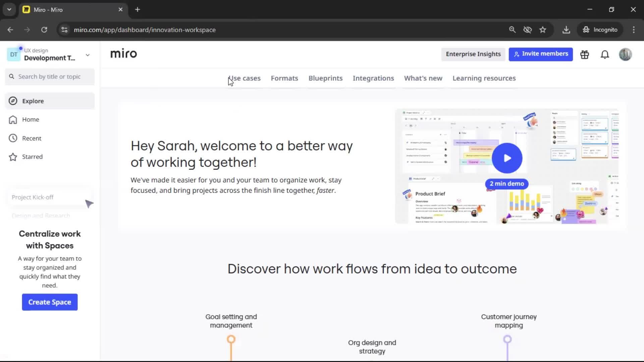Click the Create Space button
Viewport: 644px width, 362px height.
point(50,302)
